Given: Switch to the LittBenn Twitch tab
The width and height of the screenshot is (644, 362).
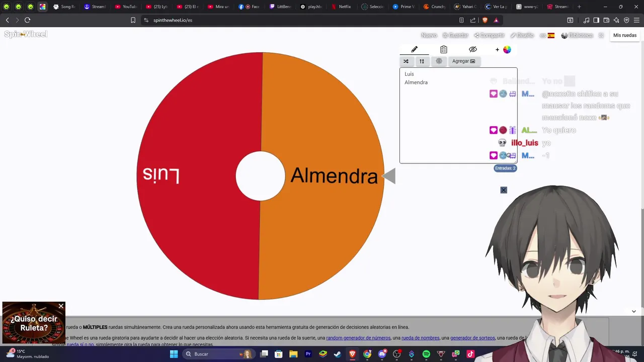Looking at the screenshot, I should coord(280,7).
